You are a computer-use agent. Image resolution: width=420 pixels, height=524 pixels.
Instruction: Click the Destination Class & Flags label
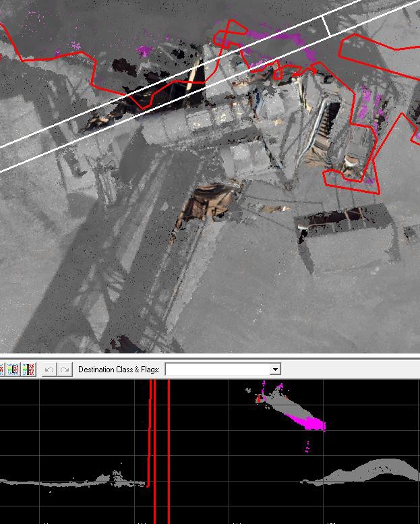[119, 370]
